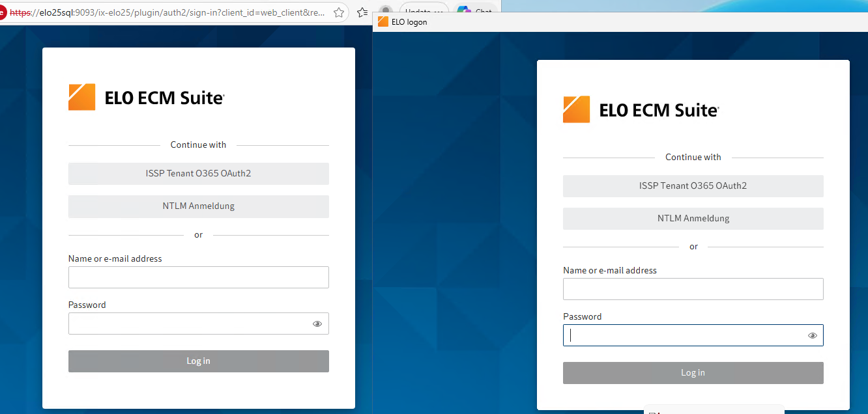Click the red not-secure warning icon in address bar
Screen dimensions: 868x414
click(x=2, y=12)
